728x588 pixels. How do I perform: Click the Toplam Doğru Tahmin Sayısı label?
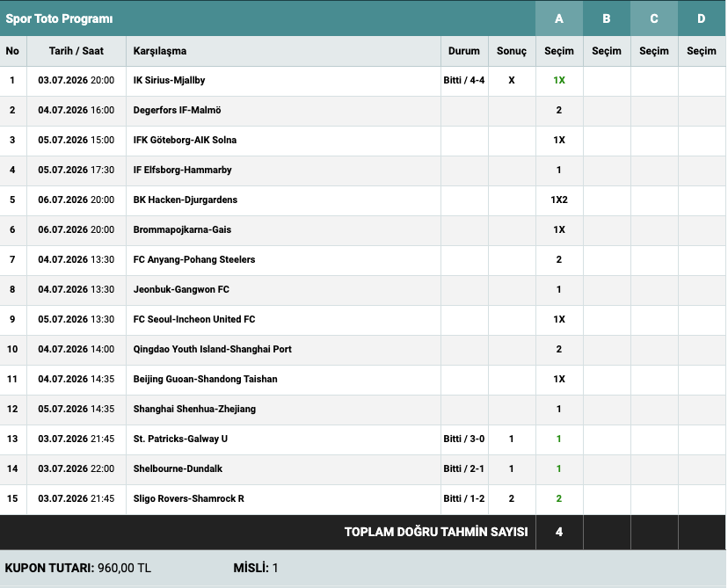436,532
